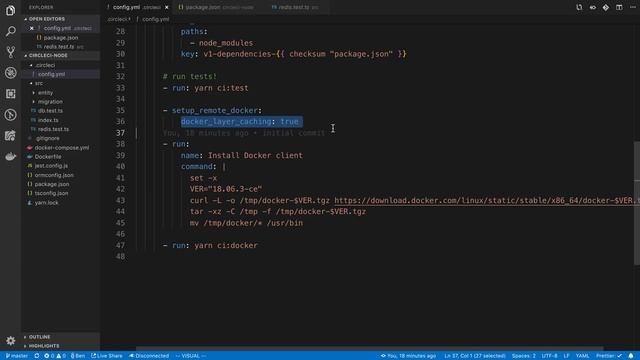Click the Prettier status item
Screen dimensions: 640x360
point(609,356)
